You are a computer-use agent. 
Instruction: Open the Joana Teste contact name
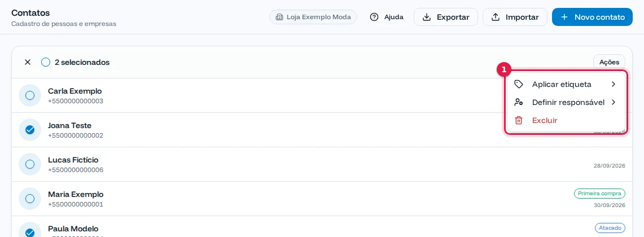click(70, 126)
